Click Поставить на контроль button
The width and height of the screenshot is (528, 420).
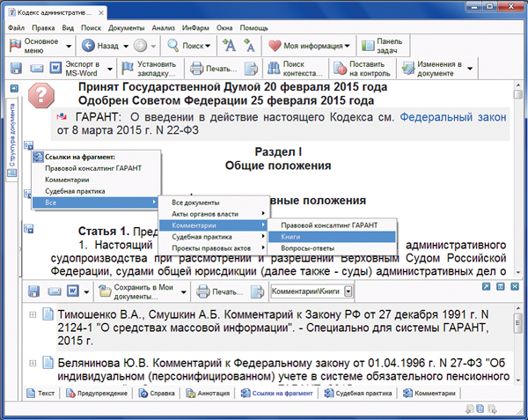coord(361,69)
